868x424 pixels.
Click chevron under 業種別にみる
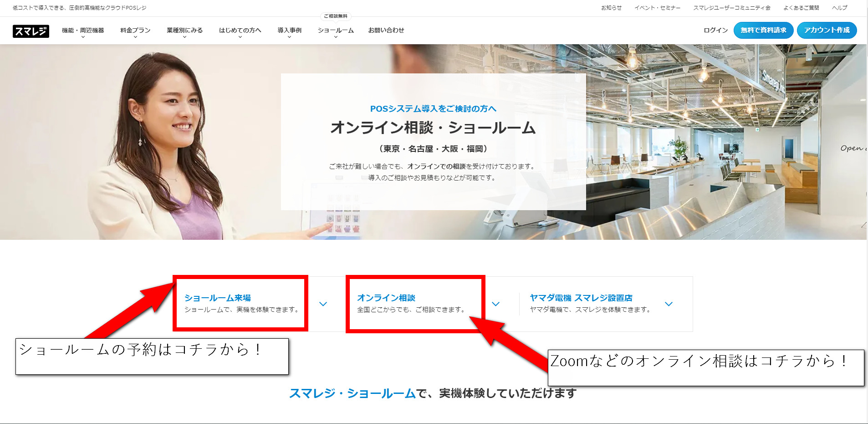pyautogui.click(x=184, y=37)
